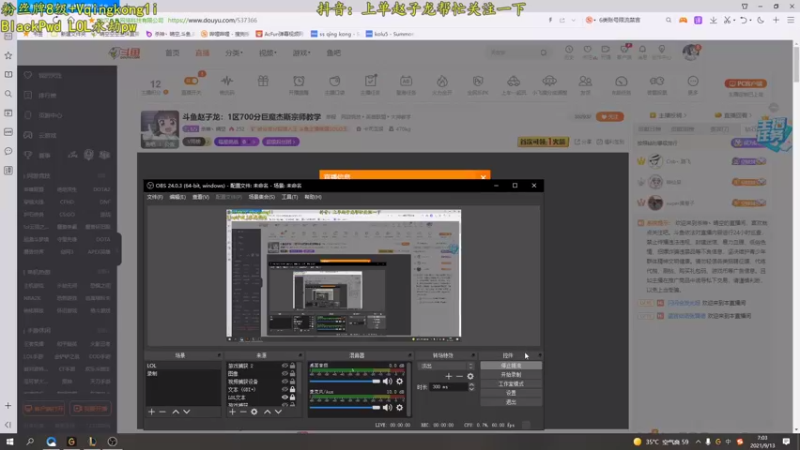Mute desktop audio speaker icon in mixer

pos(388,381)
